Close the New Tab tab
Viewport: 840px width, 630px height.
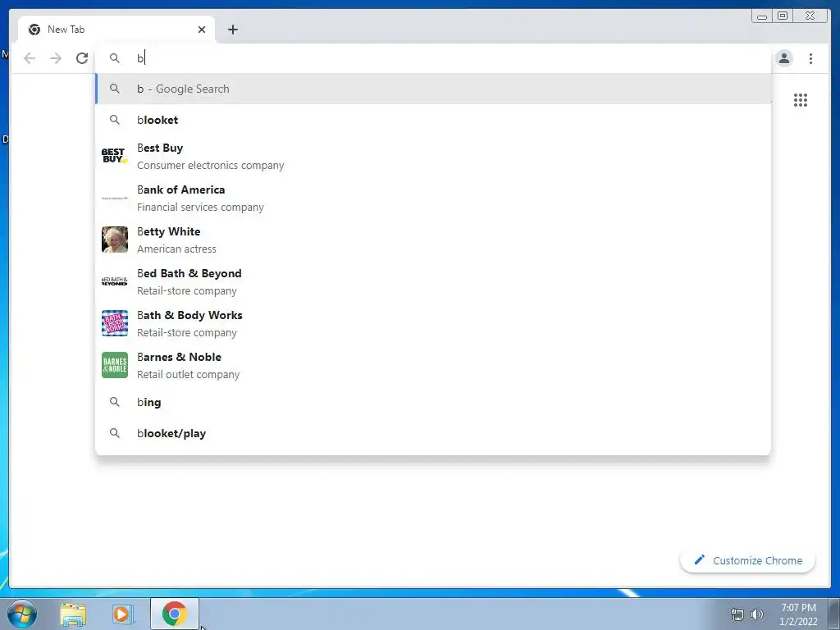[x=202, y=30]
